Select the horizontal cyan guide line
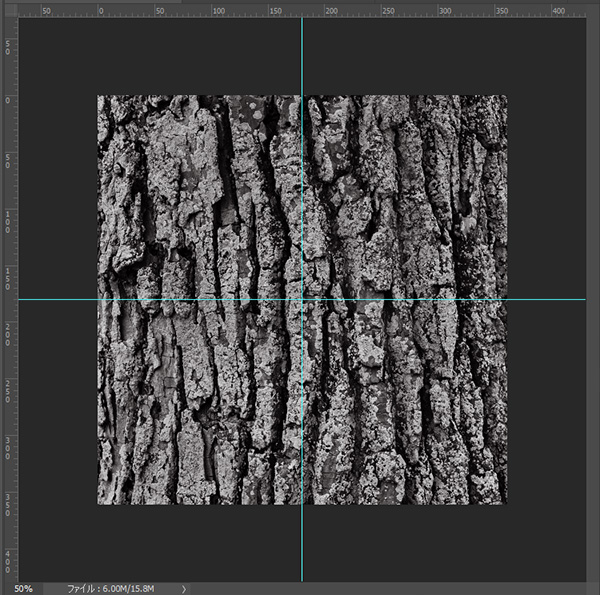This screenshot has width=600, height=595. click(x=60, y=299)
